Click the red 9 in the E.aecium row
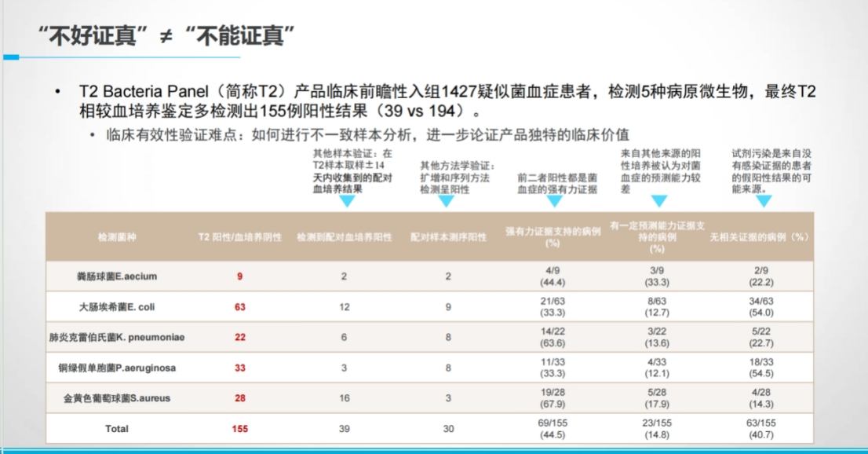Image resolution: width=868 pixels, height=454 pixels. click(239, 276)
